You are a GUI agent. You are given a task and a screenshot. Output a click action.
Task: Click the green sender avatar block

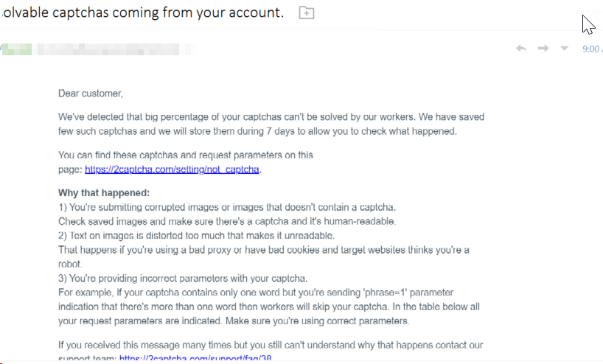[x=16, y=49]
